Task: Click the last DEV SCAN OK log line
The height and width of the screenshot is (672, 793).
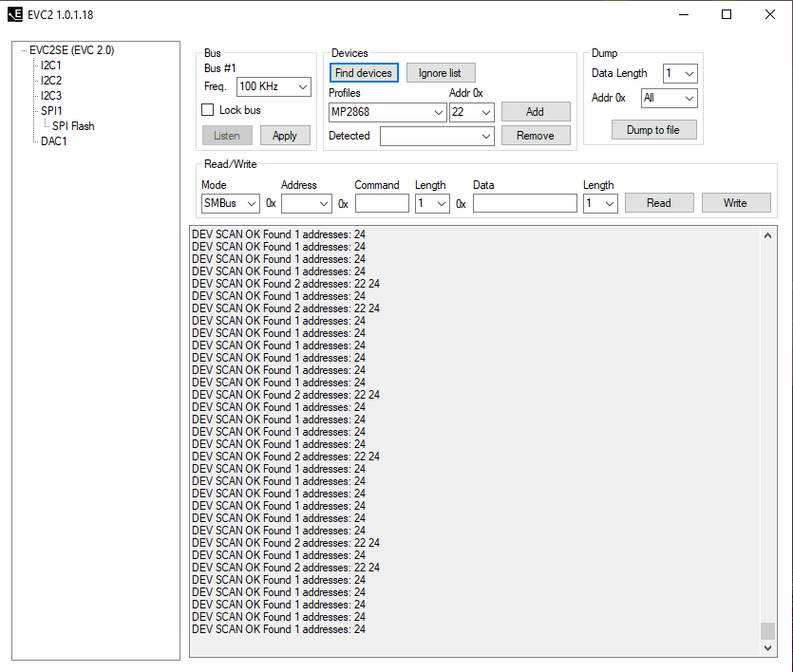Action: pyautogui.click(x=278, y=629)
